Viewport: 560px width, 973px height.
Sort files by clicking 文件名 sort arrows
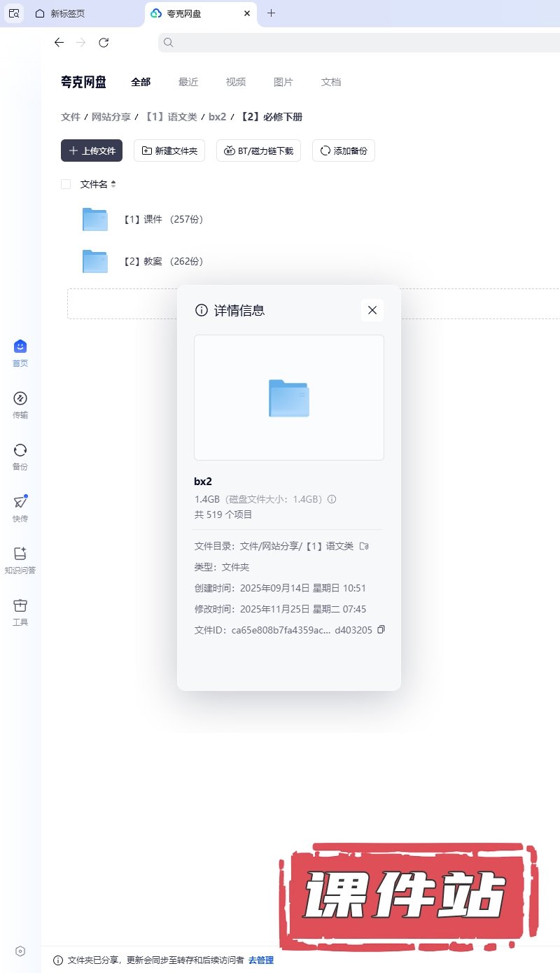(x=113, y=184)
